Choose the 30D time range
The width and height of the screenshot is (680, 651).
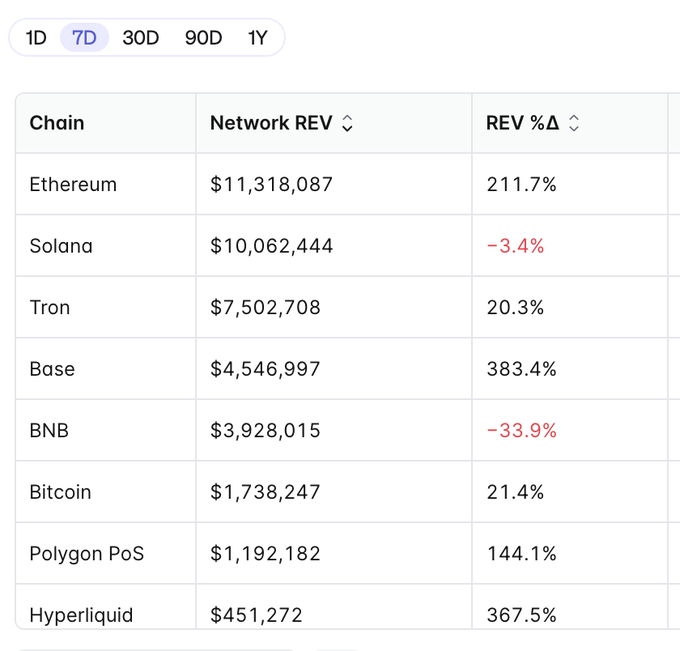point(141,38)
